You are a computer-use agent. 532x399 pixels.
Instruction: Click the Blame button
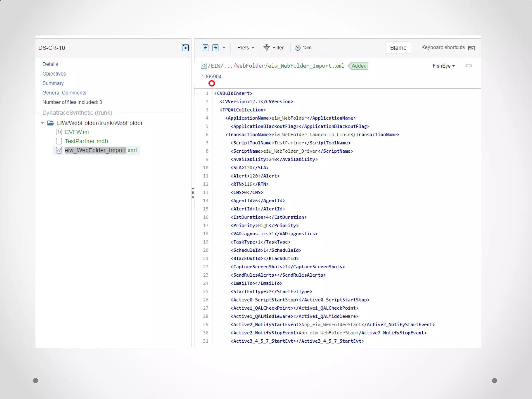[x=398, y=48]
